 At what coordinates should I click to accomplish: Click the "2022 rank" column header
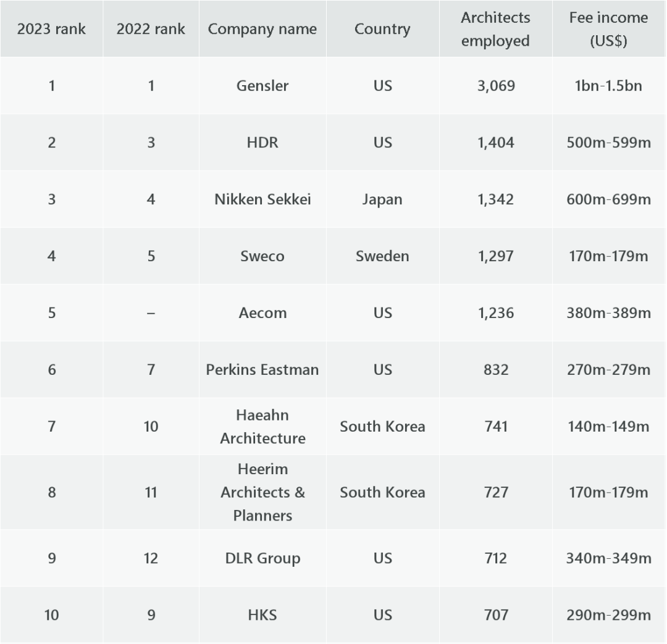151,29
